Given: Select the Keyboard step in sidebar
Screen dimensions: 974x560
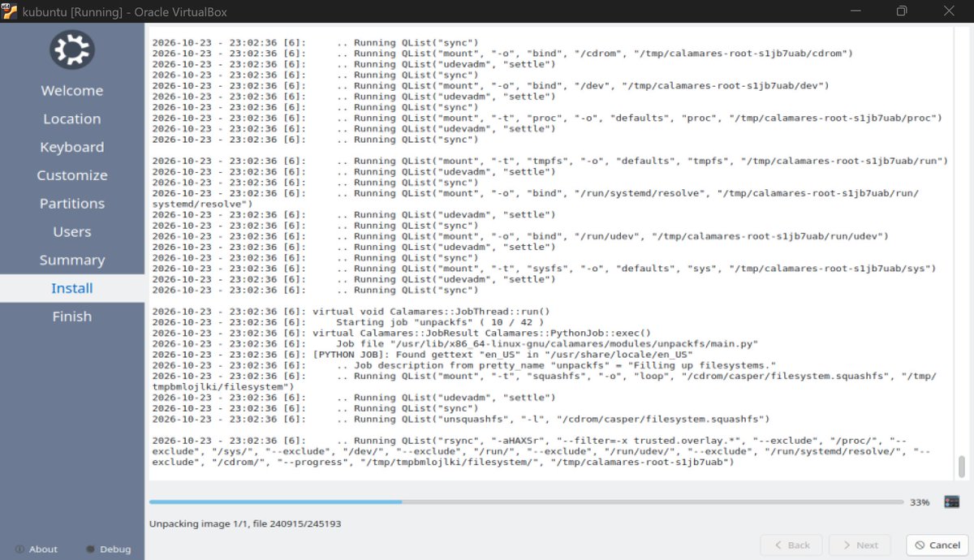Looking at the screenshot, I should pyautogui.click(x=72, y=148).
